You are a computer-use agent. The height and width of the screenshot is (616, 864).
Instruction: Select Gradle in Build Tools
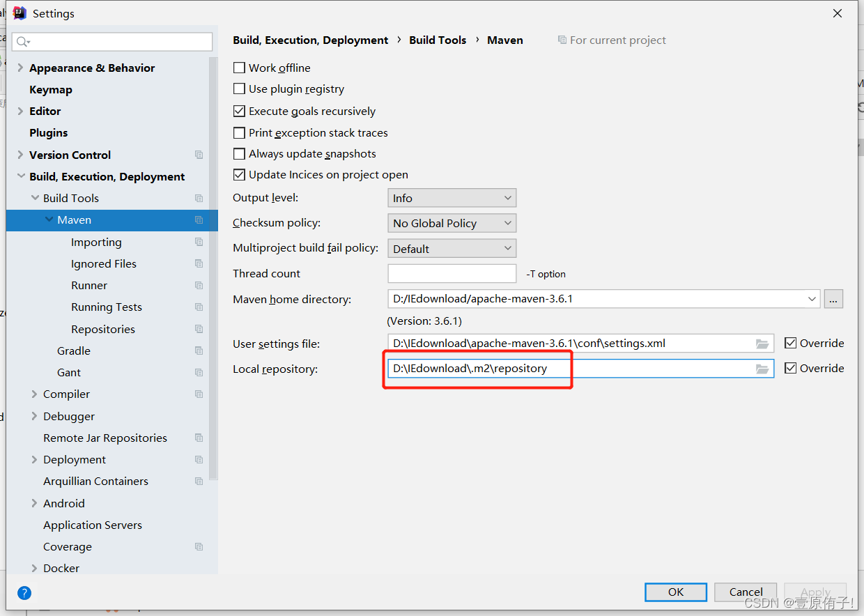click(74, 351)
